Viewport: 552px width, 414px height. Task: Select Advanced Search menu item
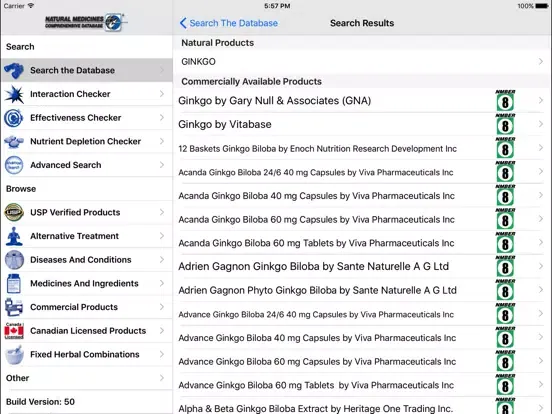tap(87, 165)
